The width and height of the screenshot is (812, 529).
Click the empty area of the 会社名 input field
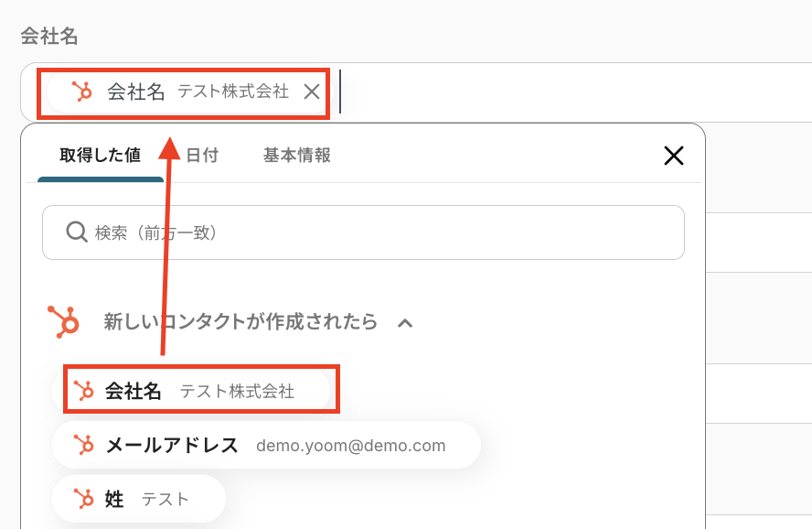coord(567,92)
